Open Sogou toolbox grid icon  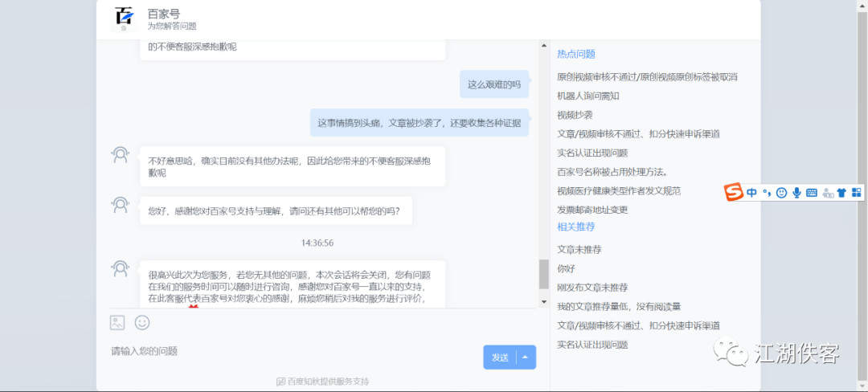pos(857,193)
